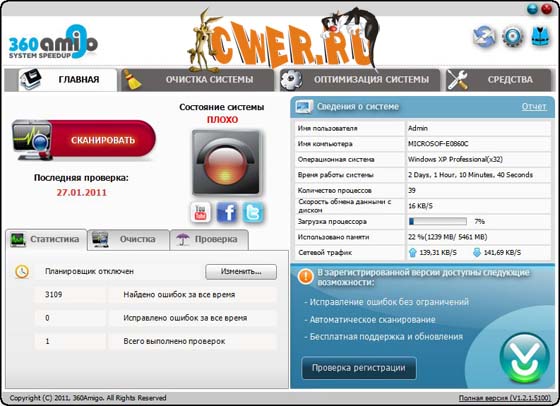Click the scheduler clock icon
Screen dimensions: 560x406
(22, 272)
